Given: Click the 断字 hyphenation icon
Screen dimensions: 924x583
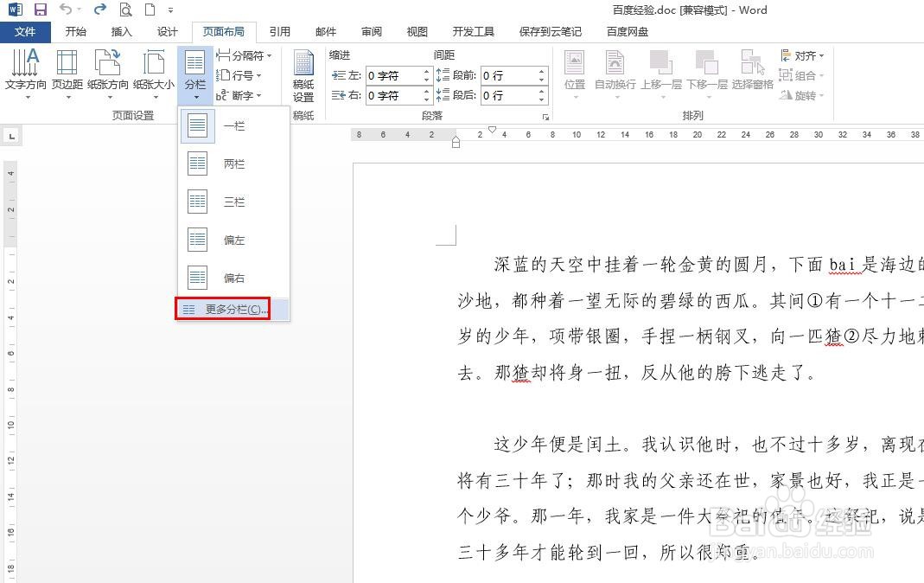Looking at the screenshot, I should tap(238, 93).
